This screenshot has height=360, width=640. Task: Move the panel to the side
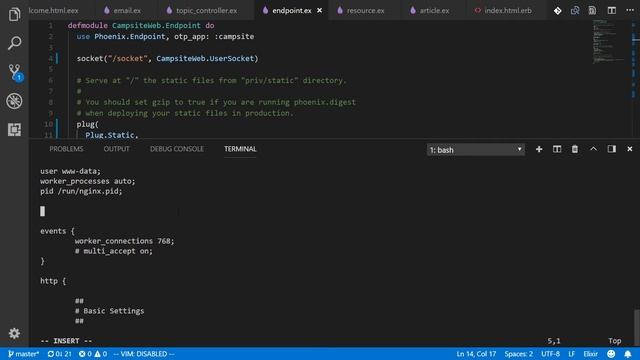tap(611, 149)
